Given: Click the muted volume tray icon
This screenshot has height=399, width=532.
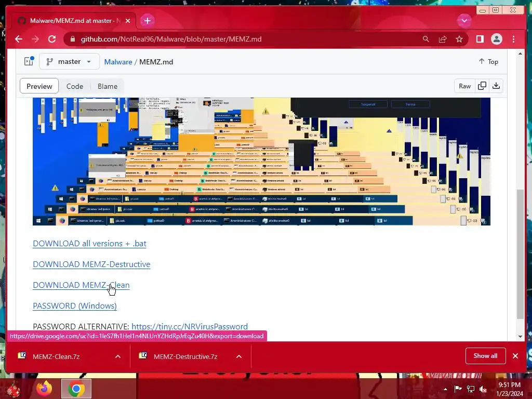Looking at the screenshot, I should pyautogui.click(x=483, y=389).
